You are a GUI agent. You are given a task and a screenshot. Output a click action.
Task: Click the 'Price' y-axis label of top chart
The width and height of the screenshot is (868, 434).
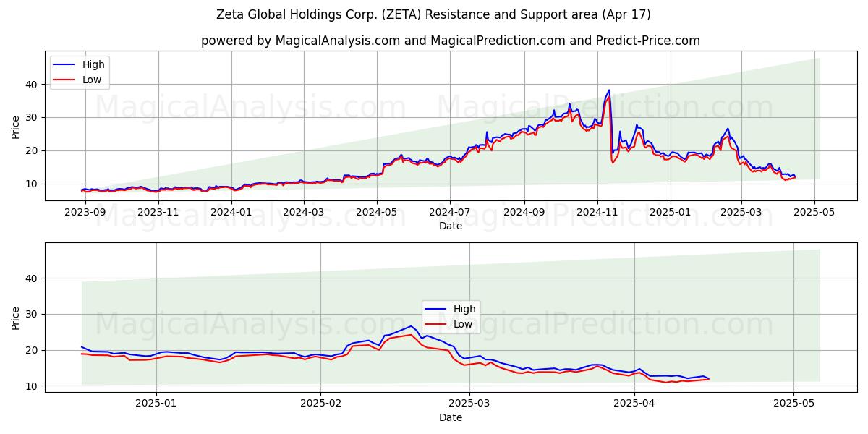click(x=16, y=127)
